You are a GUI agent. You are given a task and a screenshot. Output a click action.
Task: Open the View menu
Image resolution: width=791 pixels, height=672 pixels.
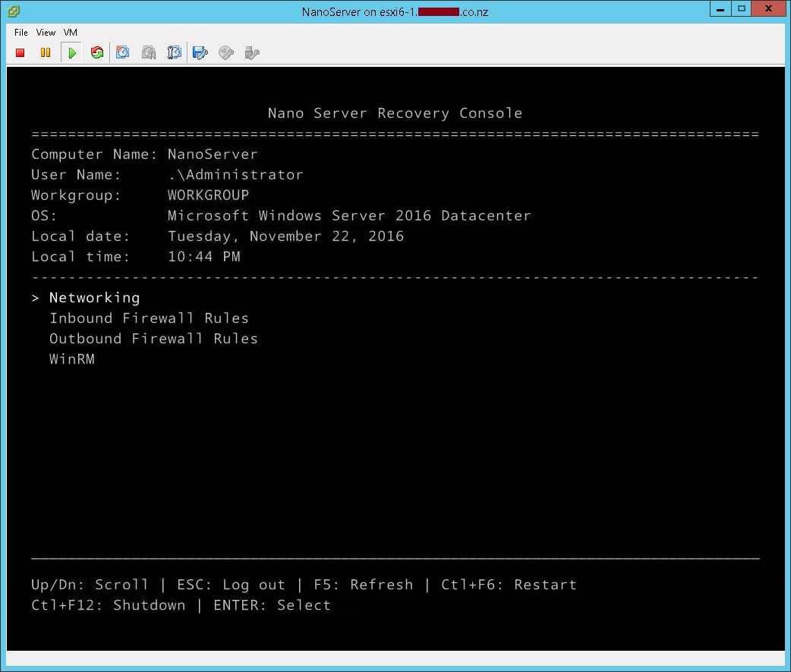click(46, 33)
